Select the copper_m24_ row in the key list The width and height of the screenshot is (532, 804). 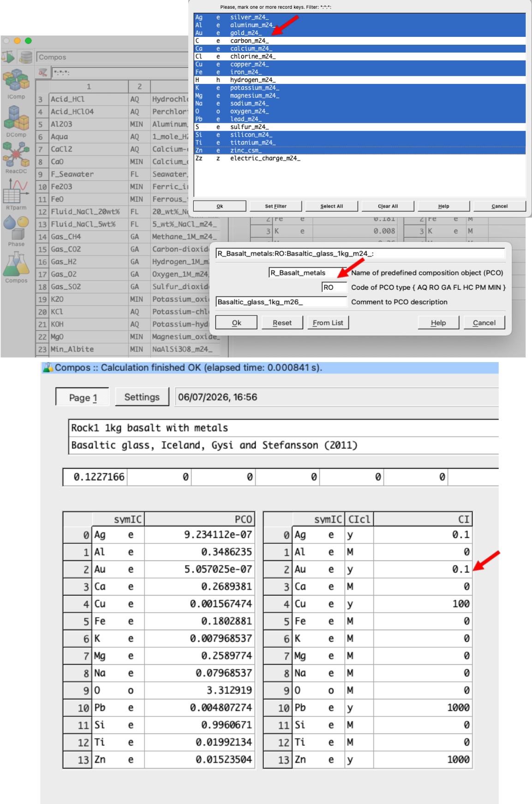coord(359,64)
